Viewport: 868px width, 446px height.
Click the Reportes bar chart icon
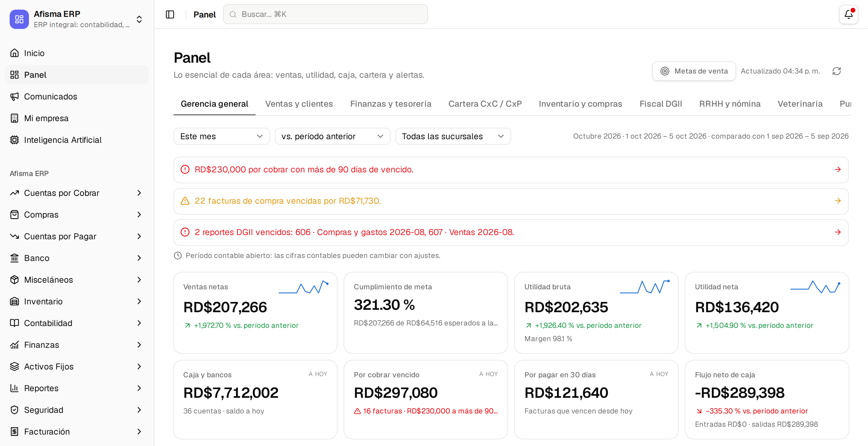point(14,388)
